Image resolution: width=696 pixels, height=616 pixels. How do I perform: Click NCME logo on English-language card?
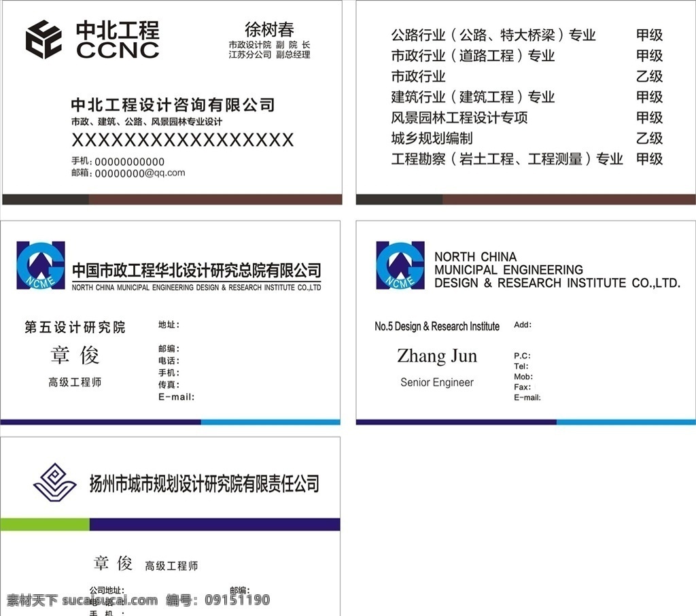pyautogui.click(x=400, y=266)
